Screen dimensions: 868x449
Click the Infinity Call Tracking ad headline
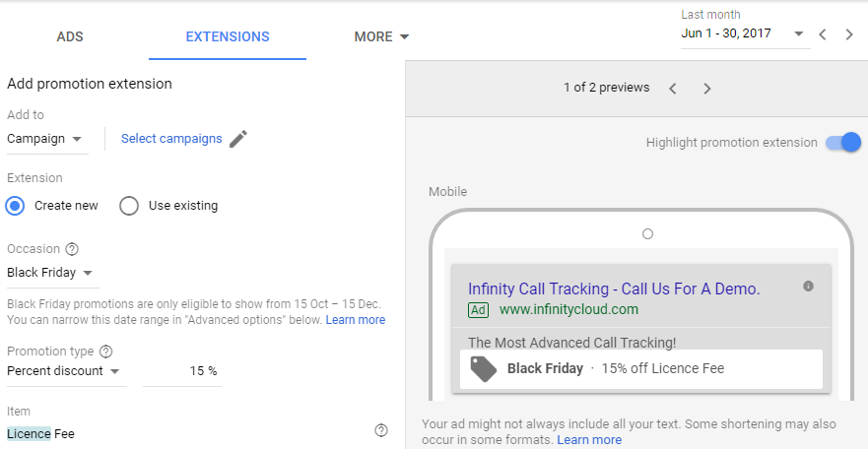[x=614, y=289]
